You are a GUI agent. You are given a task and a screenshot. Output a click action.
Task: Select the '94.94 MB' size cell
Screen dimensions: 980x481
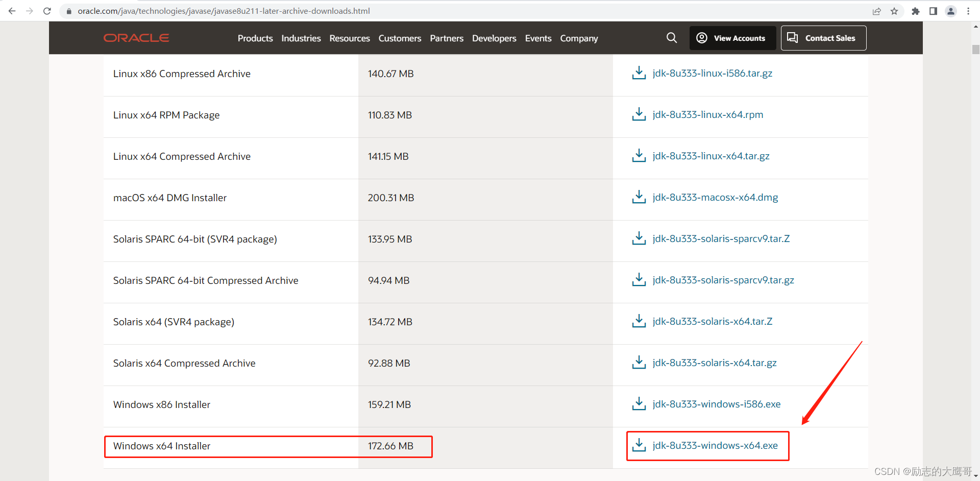[389, 280]
